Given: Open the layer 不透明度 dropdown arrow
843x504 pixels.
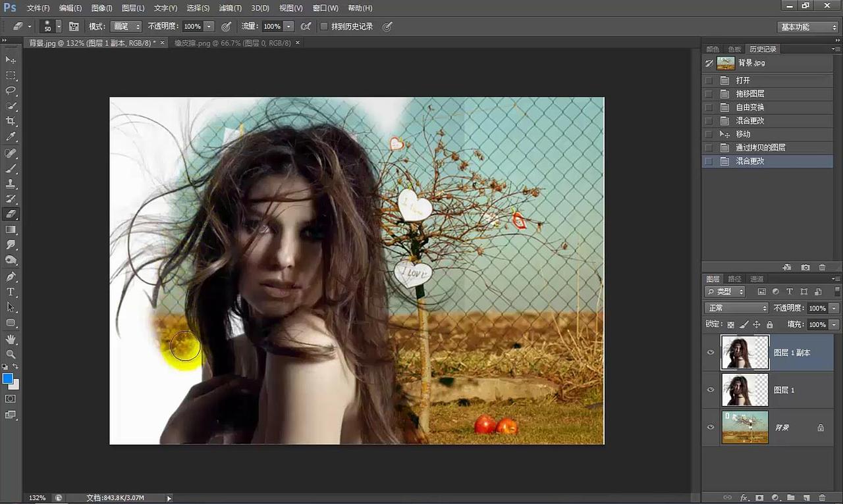Looking at the screenshot, I should [834, 308].
